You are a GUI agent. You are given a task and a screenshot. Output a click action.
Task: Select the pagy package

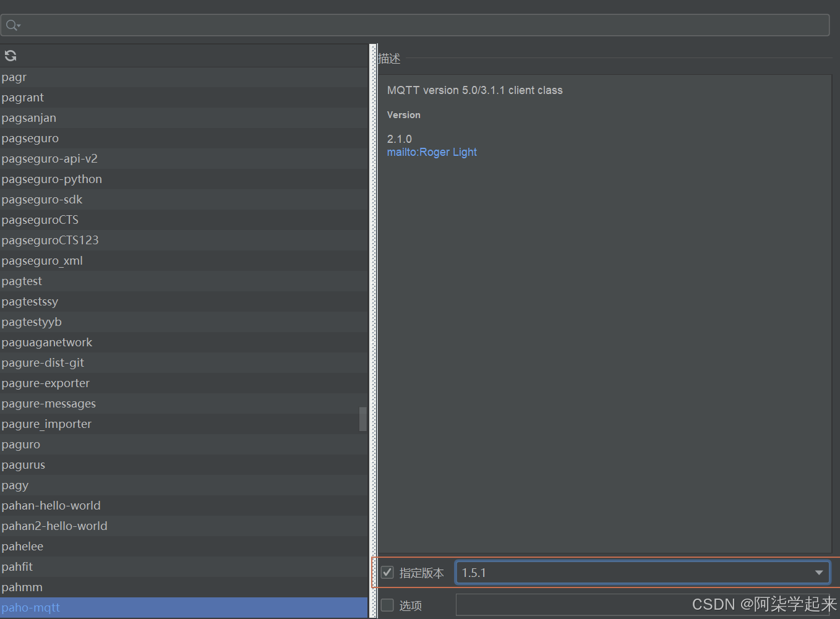[x=184, y=485]
